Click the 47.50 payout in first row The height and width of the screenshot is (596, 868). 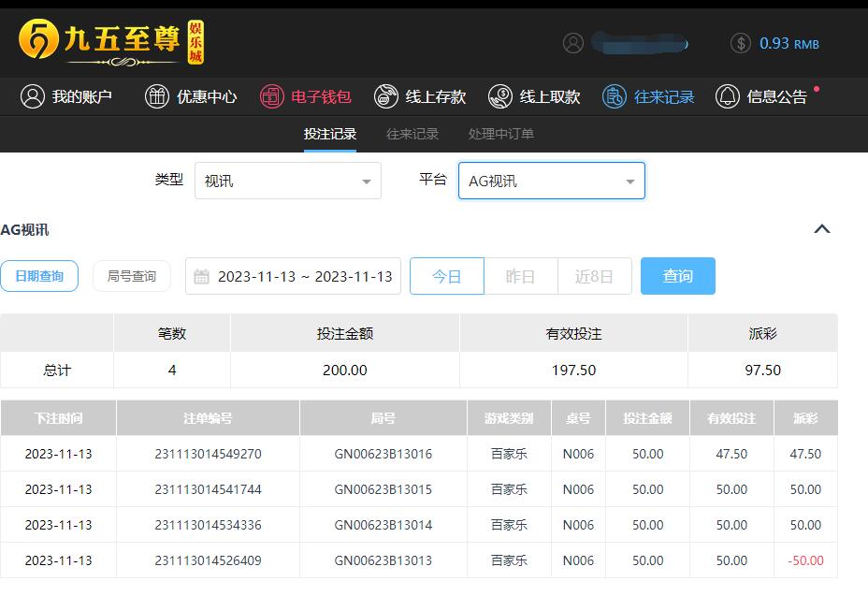tap(805, 454)
